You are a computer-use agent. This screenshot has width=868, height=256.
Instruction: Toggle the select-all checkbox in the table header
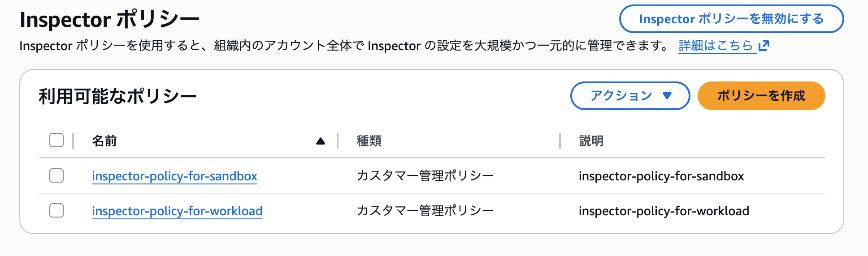[56, 141]
